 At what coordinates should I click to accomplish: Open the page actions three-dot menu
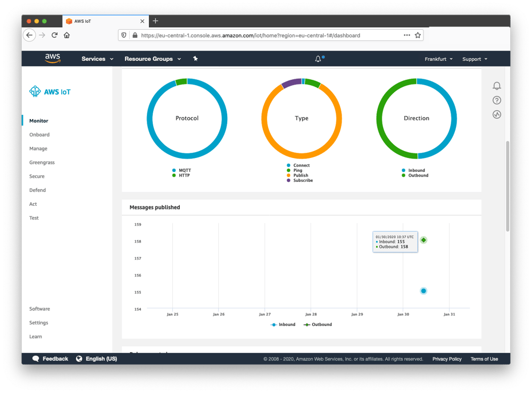click(407, 35)
